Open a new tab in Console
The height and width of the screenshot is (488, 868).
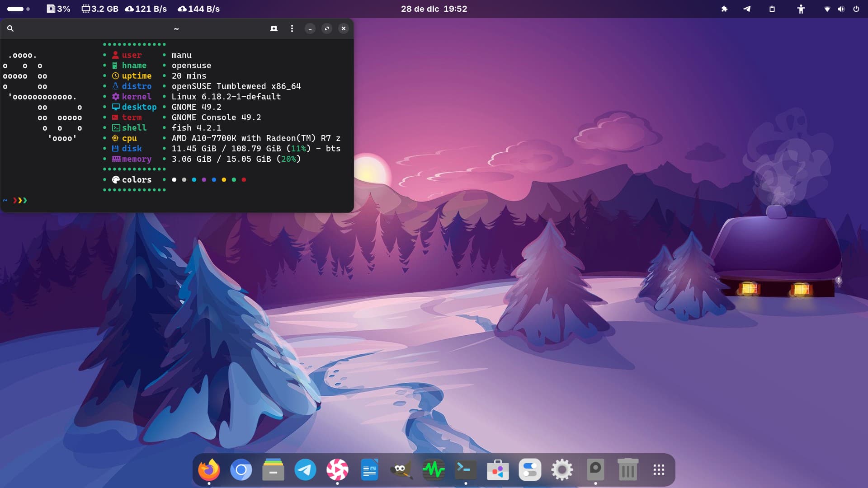pos(274,28)
